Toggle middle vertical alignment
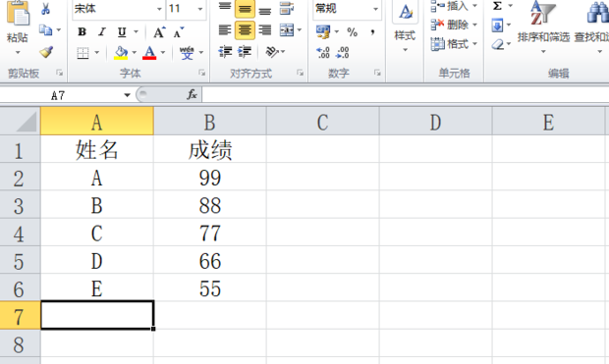This screenshot has width=609, height=364. (246, 9)
